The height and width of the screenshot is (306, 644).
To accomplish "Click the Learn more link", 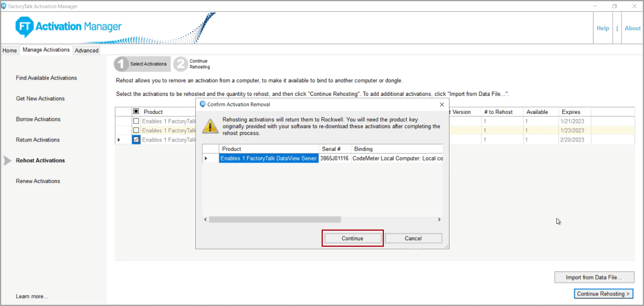I will 32,296.
